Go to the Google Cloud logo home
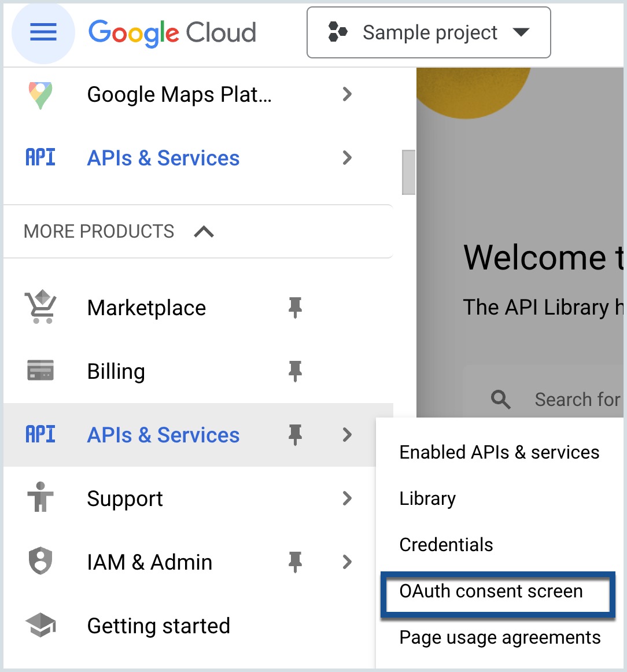The height and width of the screenshot is (672, 627). (x=172, y=33)
